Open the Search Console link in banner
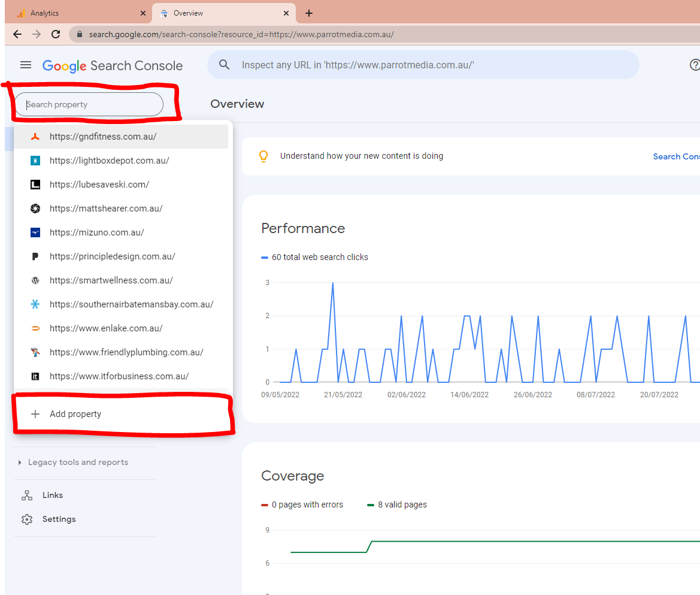The image size is (700, 595). [676, 156]
